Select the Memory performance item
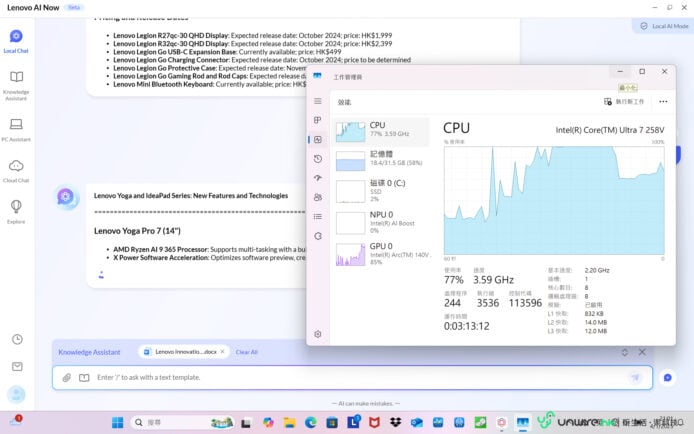694x434 pixels. [x=381, y=160]
